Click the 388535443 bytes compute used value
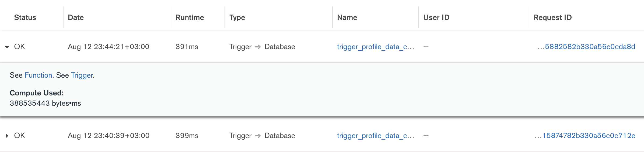Viewport: 644px width, 152px height. tap(45, 103)
